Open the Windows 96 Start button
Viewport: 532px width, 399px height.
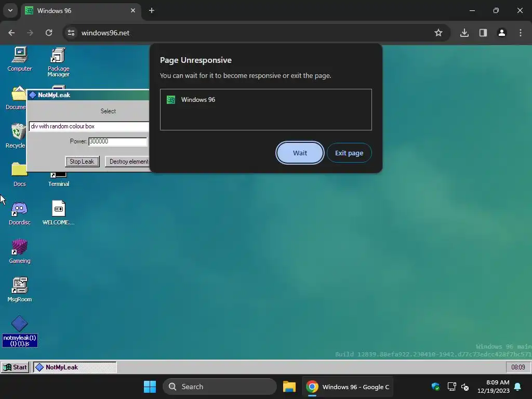point(15,367)
